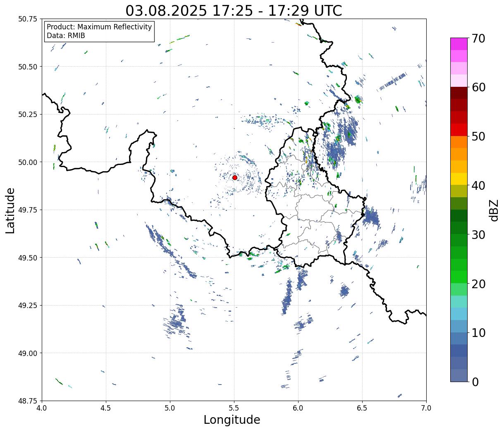Viewport: 504px width, 430px height.
Task: Click the longitude tick label 6.0
Action: [x=298, y=408]
